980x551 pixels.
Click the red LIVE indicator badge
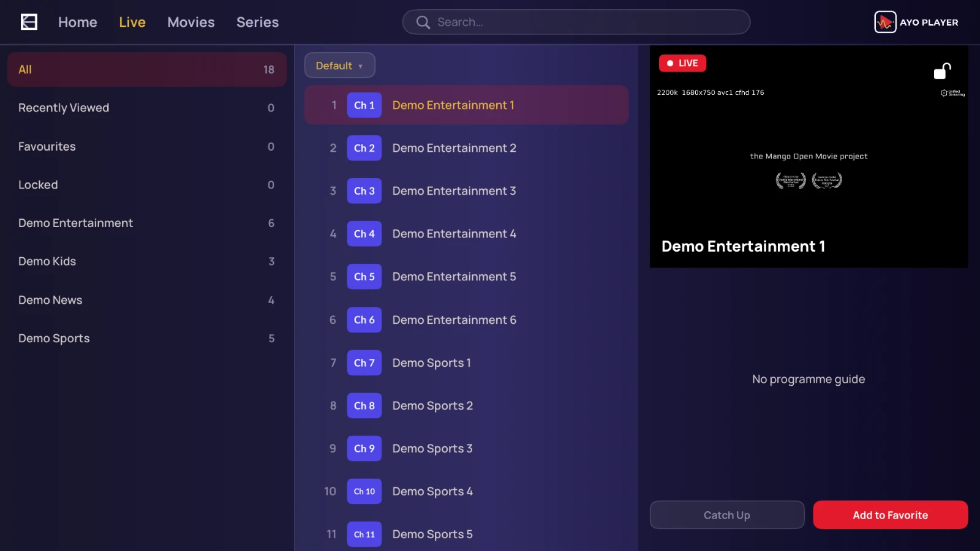682,63
